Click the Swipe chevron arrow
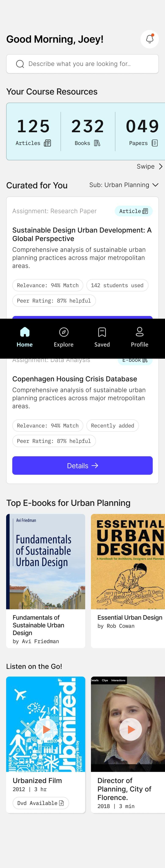 click(x=161, y=166)
